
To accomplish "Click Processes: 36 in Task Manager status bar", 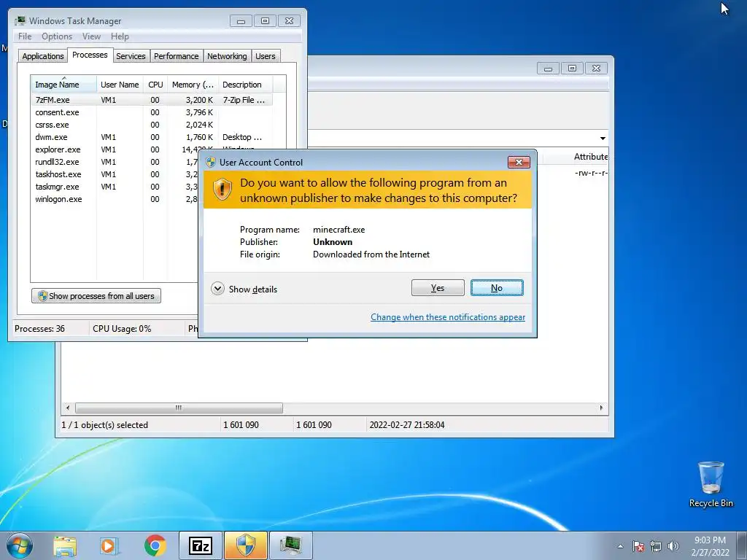I will coord(39,329).
